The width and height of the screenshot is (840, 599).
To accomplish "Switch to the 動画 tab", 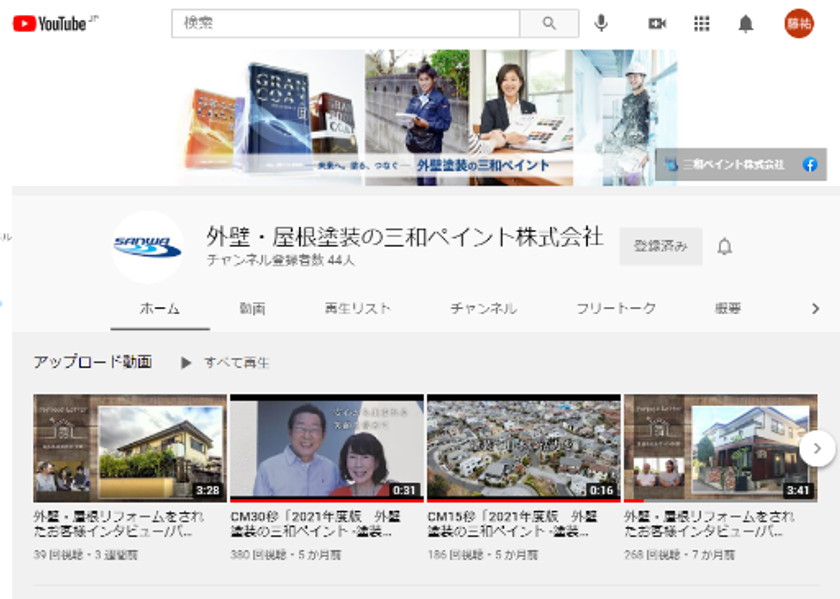I will tap(252, 309).
